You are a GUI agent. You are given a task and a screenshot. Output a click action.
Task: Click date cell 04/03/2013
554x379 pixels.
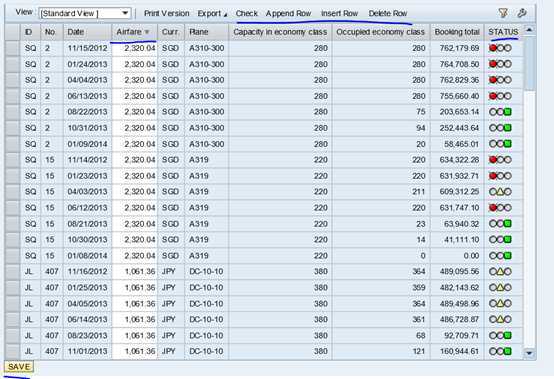pos(87,192)
